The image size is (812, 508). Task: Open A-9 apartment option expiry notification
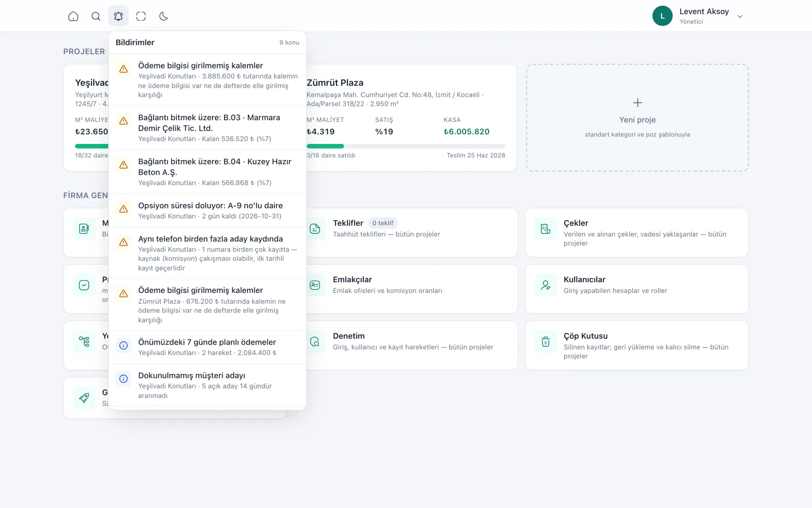pos(207,210)
